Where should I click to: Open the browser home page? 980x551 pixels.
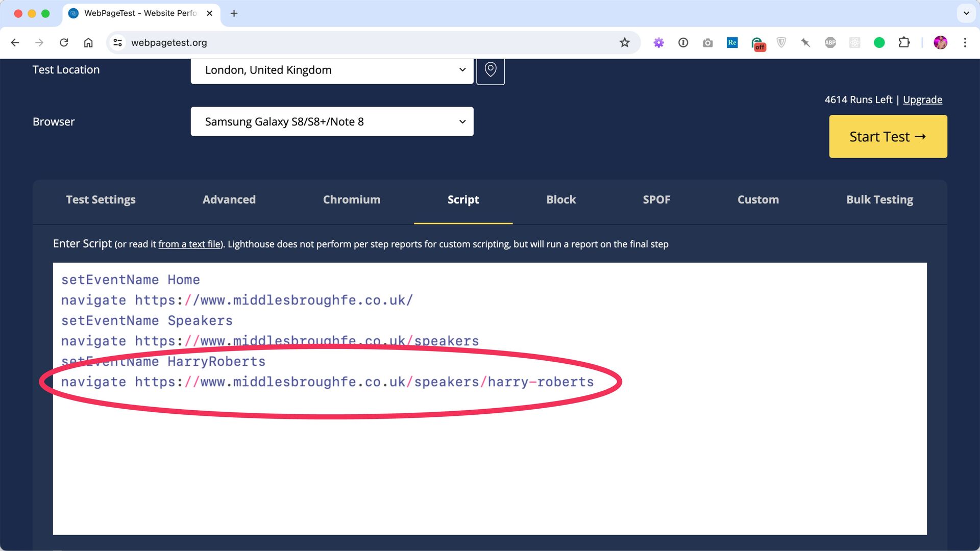click(x=88, y=43)
